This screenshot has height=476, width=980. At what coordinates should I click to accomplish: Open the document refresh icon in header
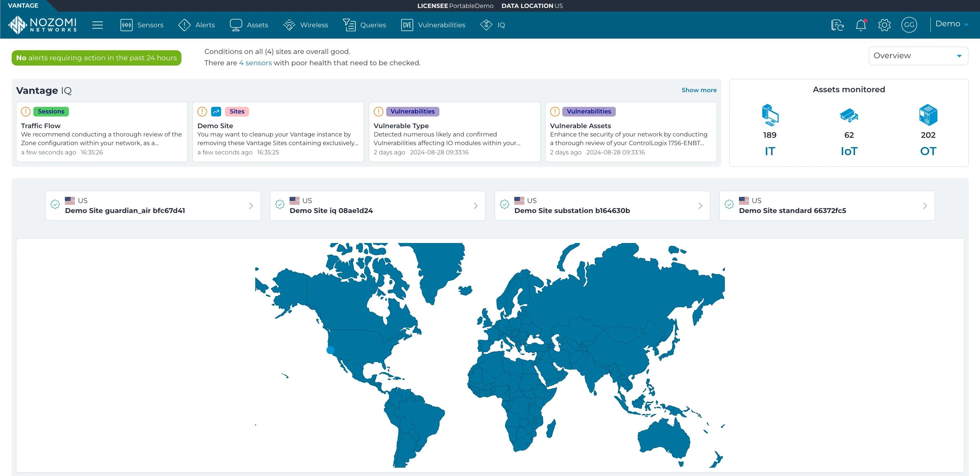pyautogui.click(x=837, y=25)
